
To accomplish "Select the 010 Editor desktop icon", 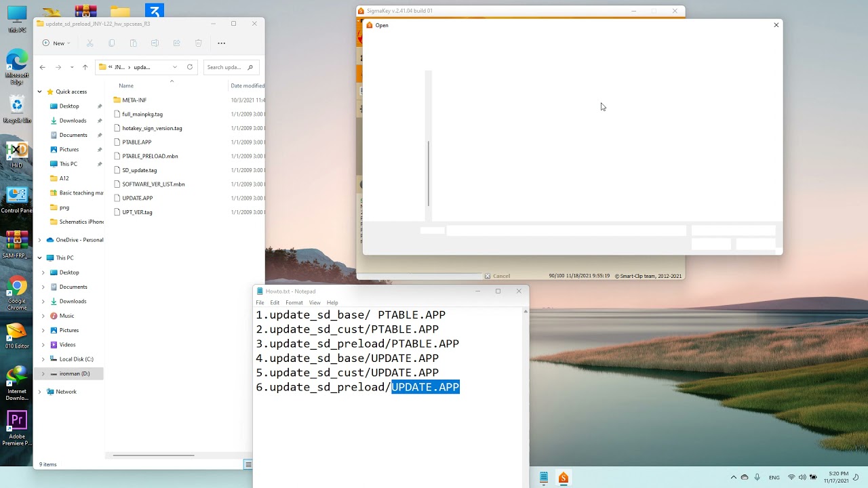I will (17, 336).
